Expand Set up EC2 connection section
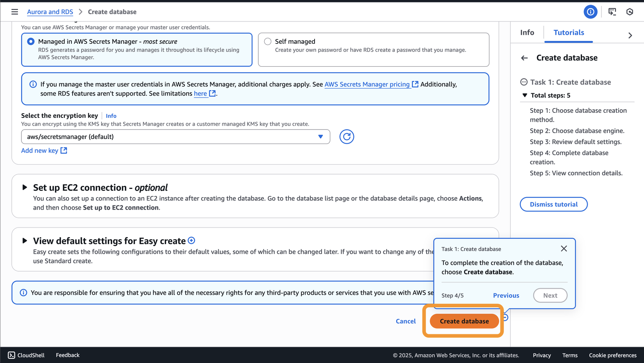644x363 pixels. [x=25, y=187]
